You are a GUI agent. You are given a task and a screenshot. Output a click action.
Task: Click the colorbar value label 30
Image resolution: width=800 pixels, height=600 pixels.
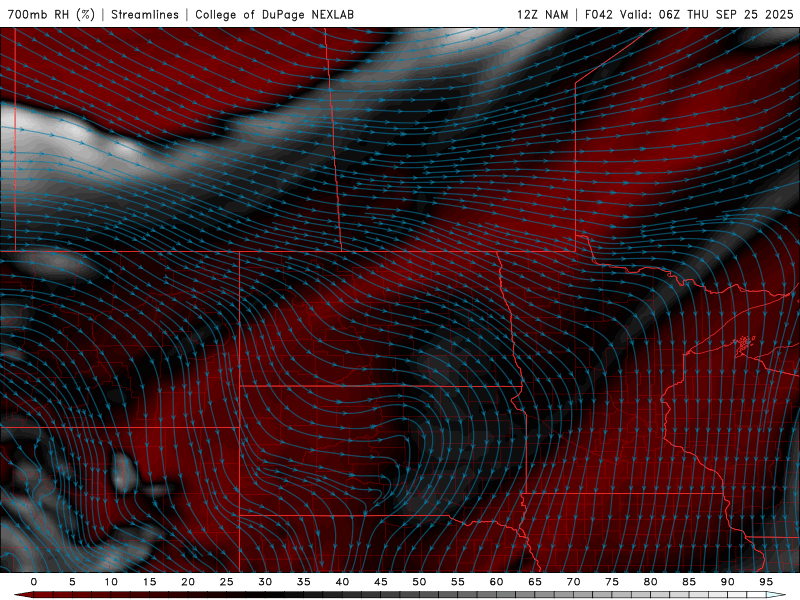[x=265, y=582]
